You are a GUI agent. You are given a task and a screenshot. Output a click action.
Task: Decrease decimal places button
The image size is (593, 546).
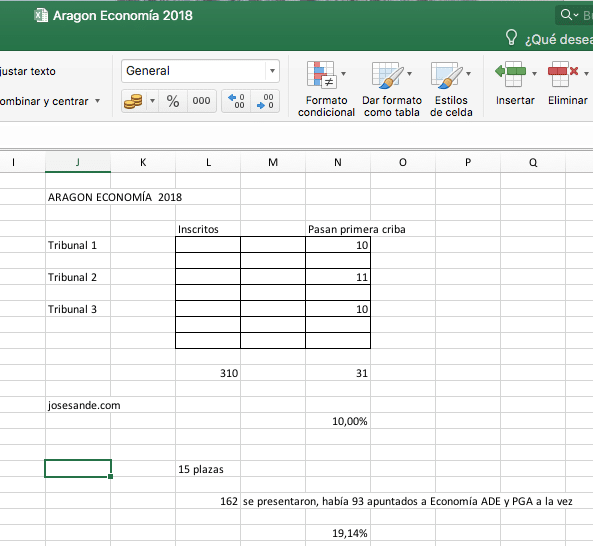[265, 101]
